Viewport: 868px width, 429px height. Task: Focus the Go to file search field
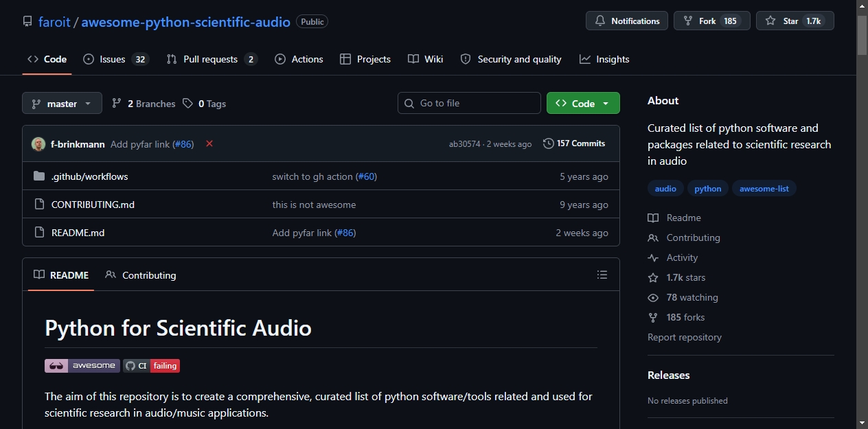[x=469, y=103]
